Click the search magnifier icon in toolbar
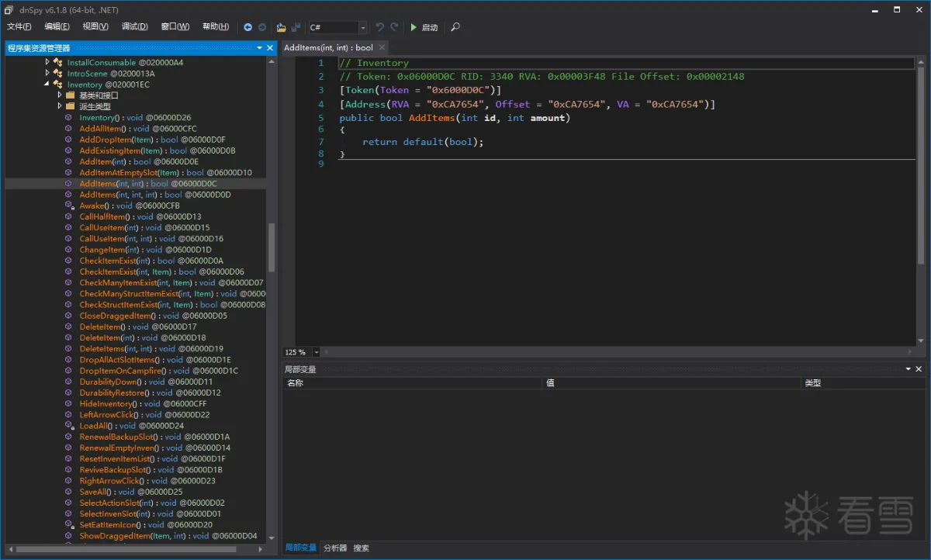The width and height of the screenshot is (931, 560). click(x=455, y=27)
